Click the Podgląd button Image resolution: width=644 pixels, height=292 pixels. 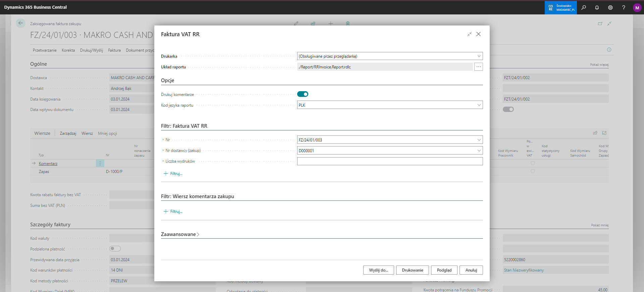point(444,270)
